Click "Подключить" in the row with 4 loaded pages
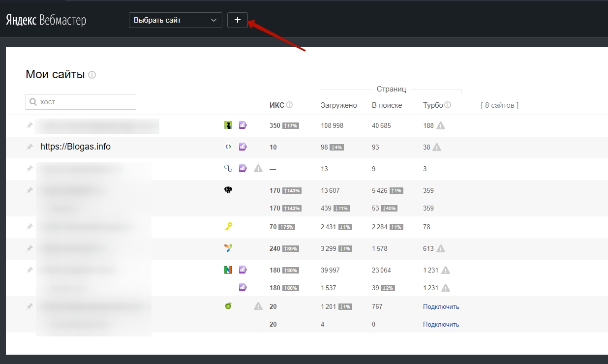The width and height of the screenshot is (608, 364). pyautogui.click(x=441, y=324)
